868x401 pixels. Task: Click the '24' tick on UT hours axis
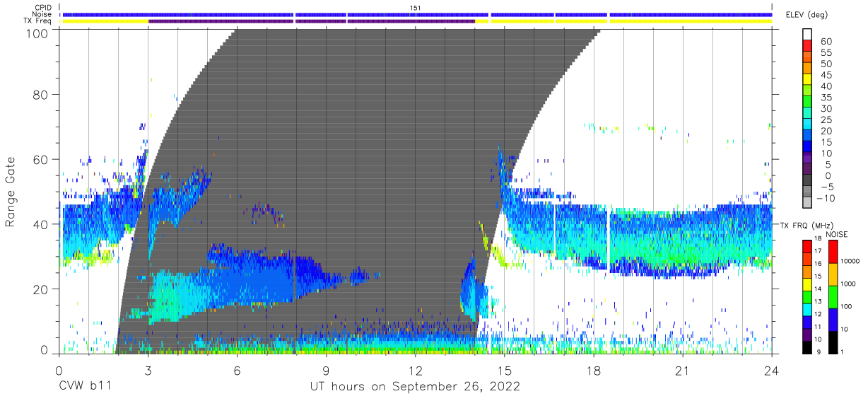tap(771, 370)
